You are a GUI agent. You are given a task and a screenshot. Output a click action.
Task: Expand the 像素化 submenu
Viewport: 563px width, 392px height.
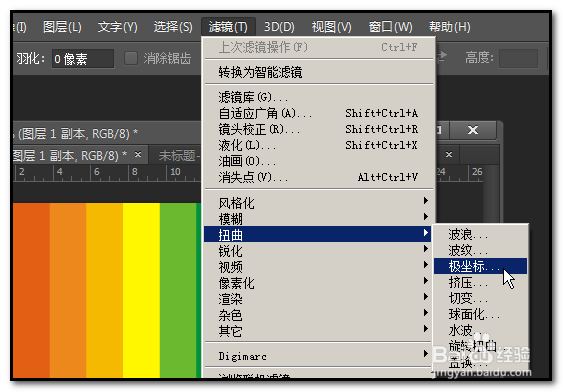(x=318, y=283)
